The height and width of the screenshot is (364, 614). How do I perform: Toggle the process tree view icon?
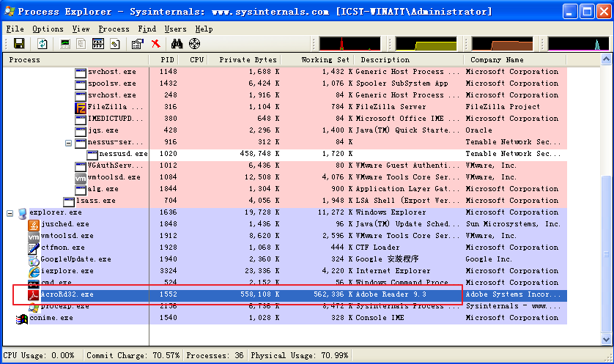coord(81,43)
